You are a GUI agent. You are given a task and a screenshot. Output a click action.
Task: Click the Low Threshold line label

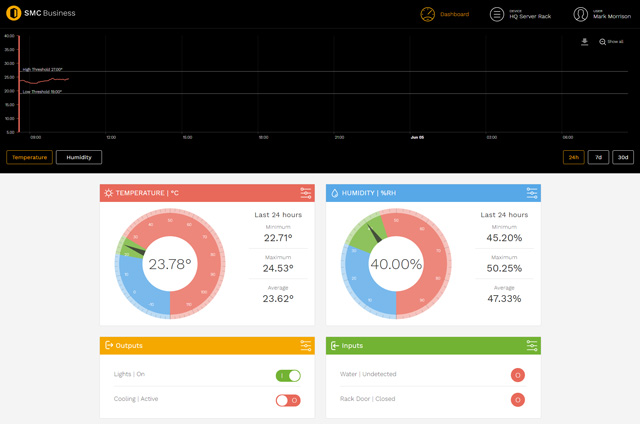[42, 92]
